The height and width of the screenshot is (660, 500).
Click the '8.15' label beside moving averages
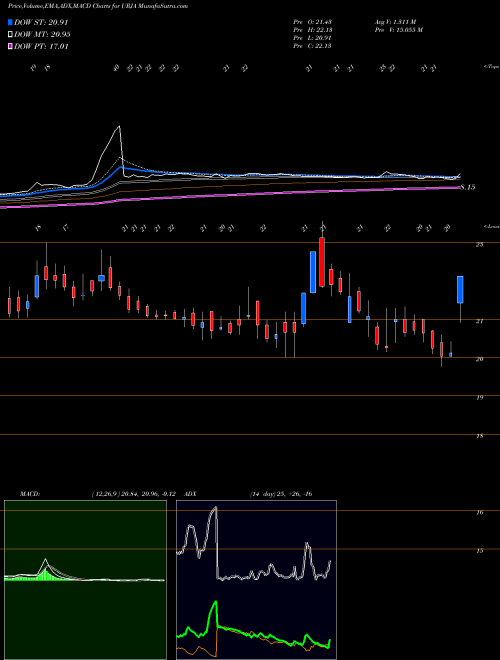pos(468,187)
